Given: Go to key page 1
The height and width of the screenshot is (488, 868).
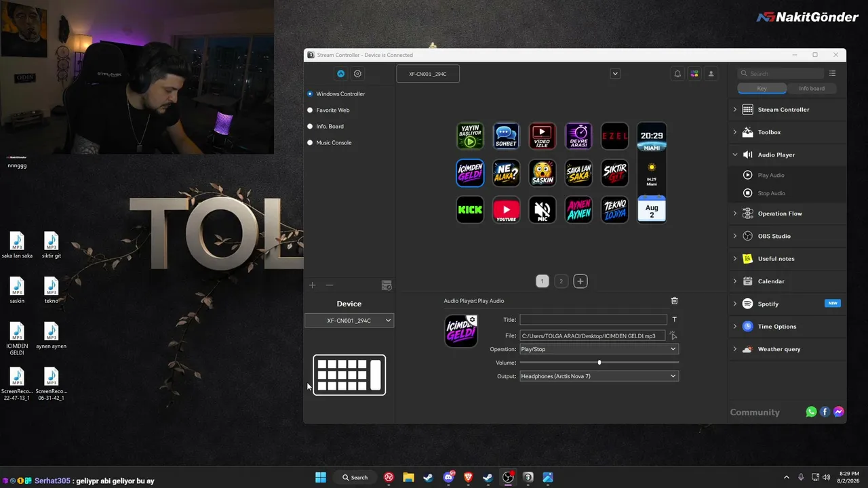Looking at the screenshot, I should click(542, 281).
